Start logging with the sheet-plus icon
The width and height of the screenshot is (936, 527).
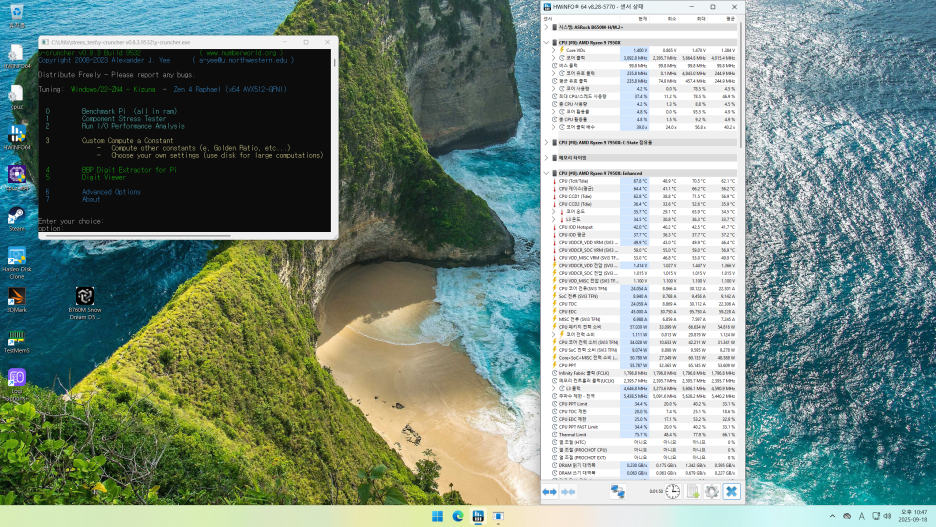(692, 492)
